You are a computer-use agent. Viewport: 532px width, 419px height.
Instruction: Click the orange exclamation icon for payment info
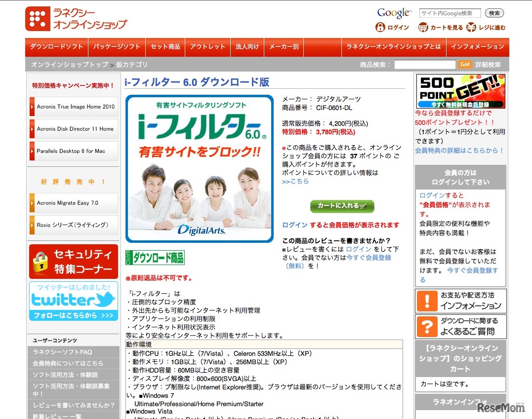tap(427, 301)
